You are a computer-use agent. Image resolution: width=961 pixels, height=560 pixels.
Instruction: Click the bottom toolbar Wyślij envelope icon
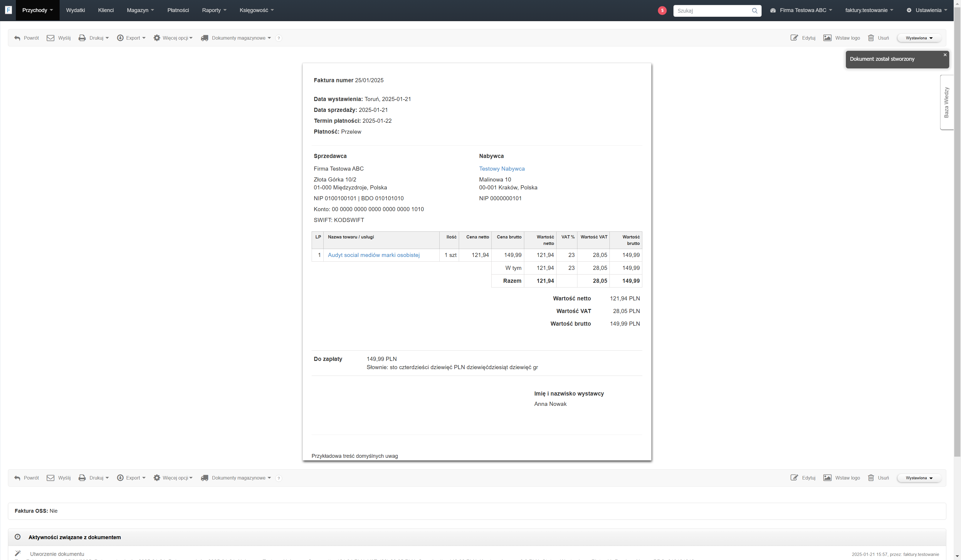pyautogui.click(x=50, y=478)
